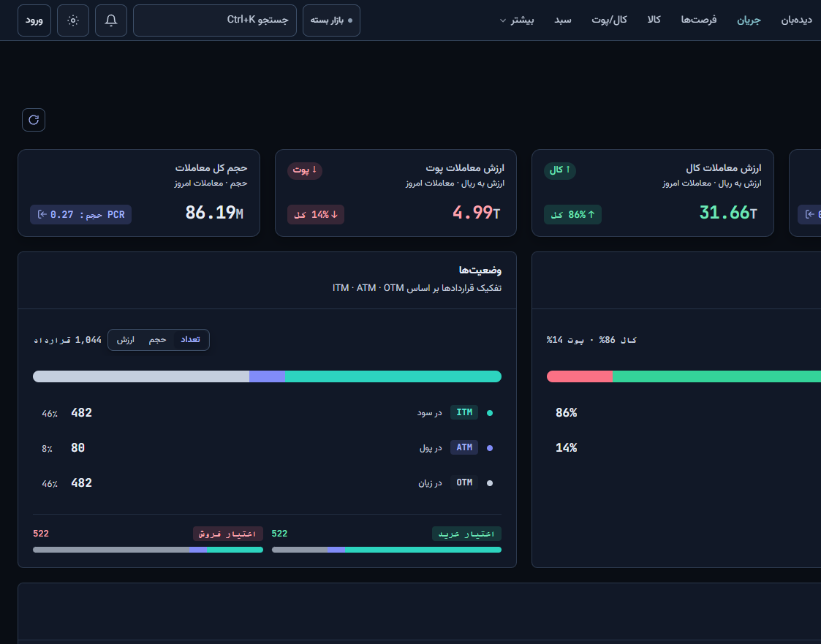Click the ورود login button

(x=34, y=20)
